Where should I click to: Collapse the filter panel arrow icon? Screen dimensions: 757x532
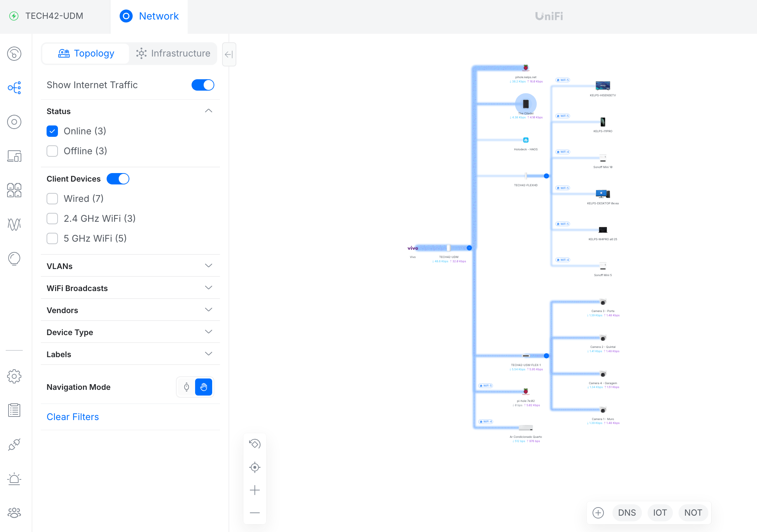[229, 54]
